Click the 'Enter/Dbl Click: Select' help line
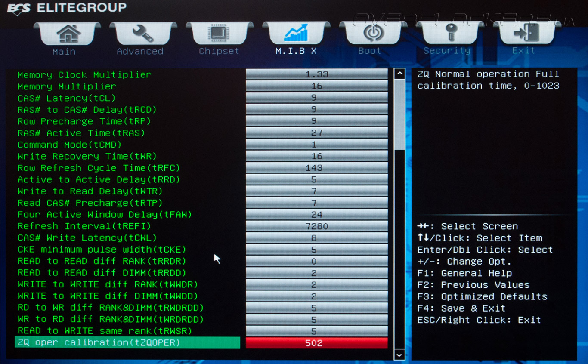 (485, 250)
